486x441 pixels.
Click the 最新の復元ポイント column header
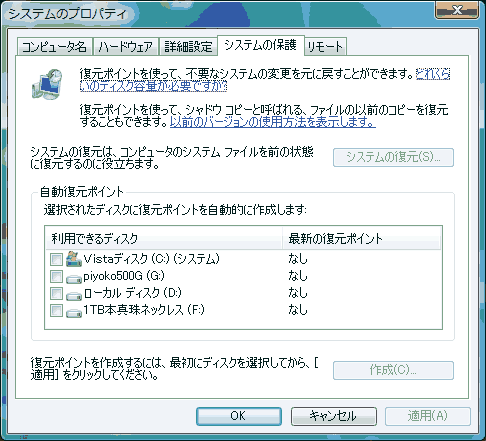point(362,239)
